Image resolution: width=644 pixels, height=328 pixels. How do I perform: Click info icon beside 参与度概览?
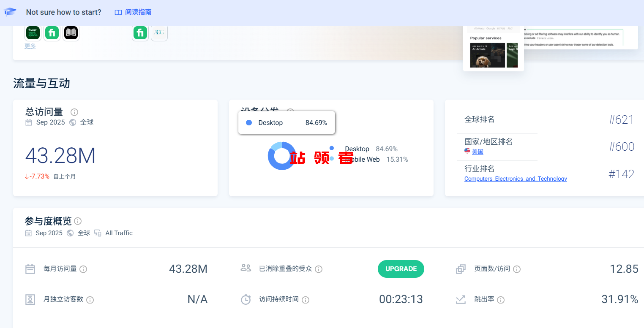[x=78, y=221]
